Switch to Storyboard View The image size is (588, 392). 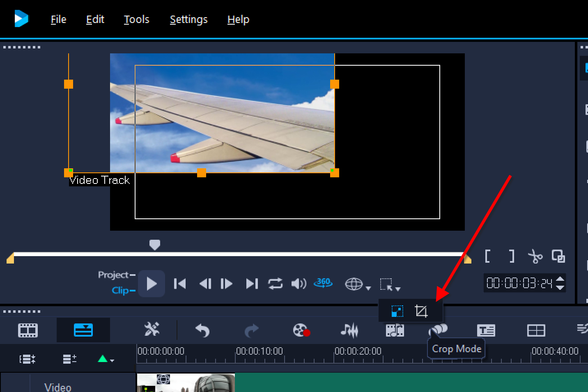tap(28, 330)
